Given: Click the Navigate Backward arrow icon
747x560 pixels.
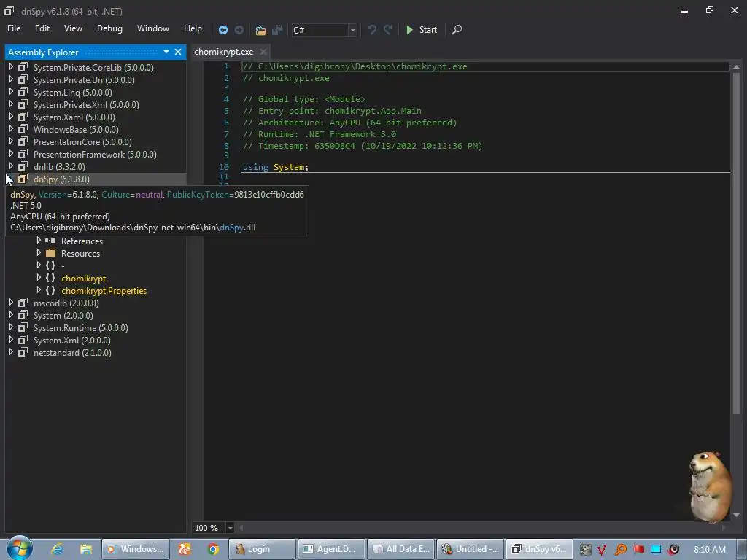Looking at the screenshot, I should [x=222, y=30].
